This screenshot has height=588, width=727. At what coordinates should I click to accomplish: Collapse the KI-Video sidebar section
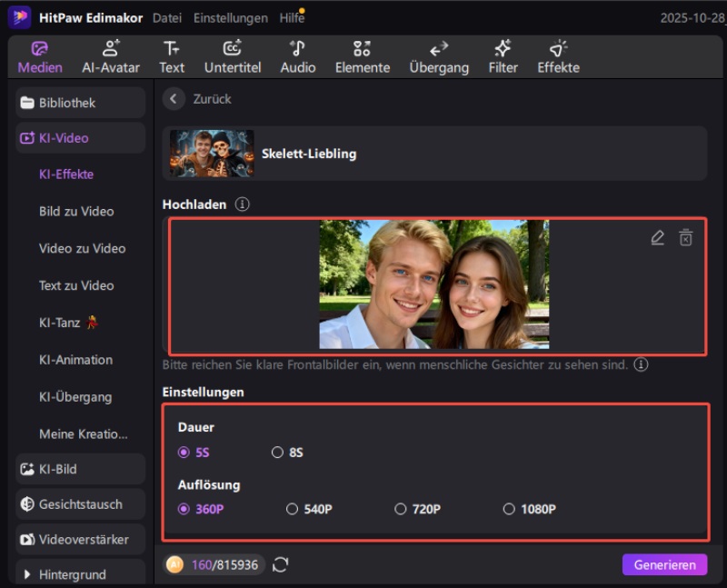80,138
